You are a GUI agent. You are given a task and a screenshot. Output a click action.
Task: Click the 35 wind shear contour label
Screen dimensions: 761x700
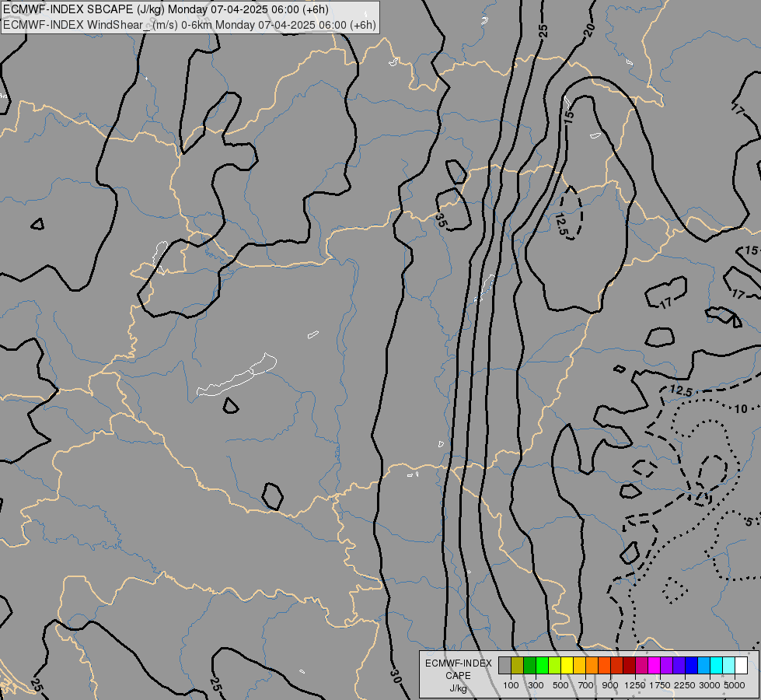point(441,221)
